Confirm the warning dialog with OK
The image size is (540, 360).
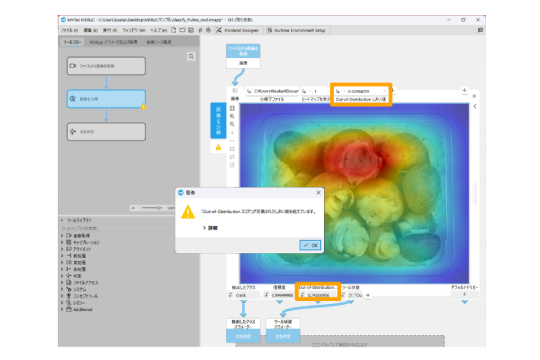point(310,245)
